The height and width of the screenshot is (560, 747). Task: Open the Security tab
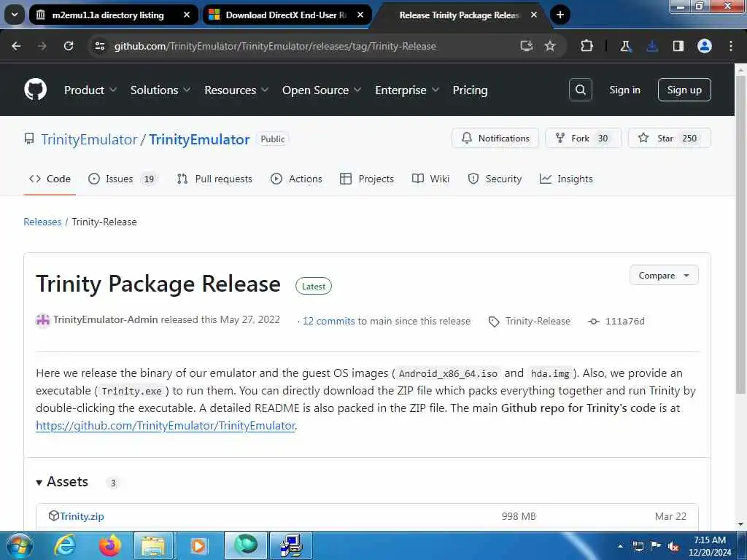point(495,179)
